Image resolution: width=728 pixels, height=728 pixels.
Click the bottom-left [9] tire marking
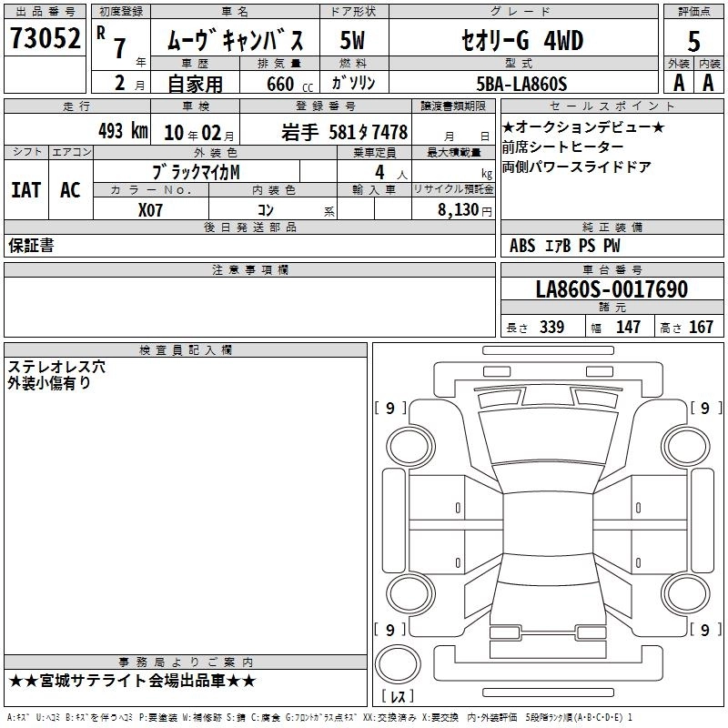tap(390, 630)
